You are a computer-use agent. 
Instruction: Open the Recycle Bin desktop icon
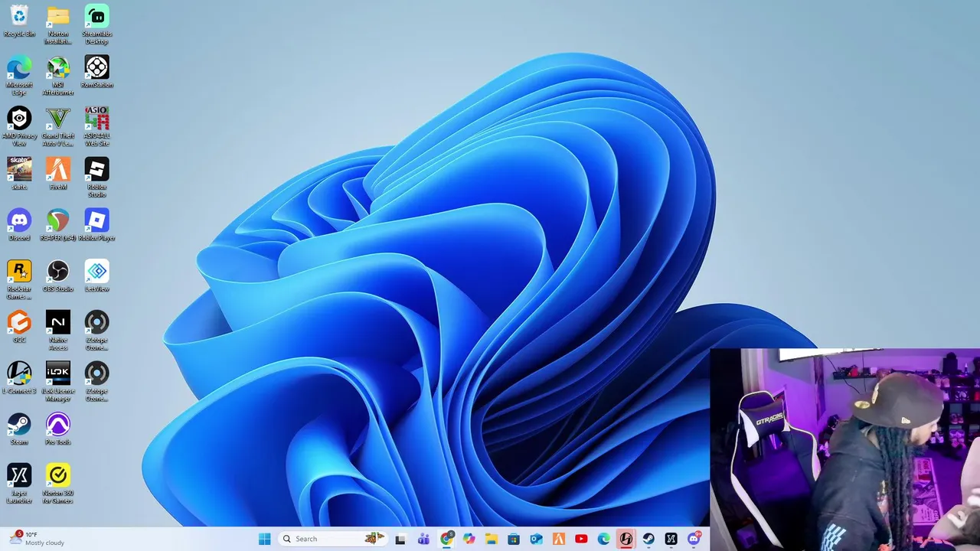19,21
